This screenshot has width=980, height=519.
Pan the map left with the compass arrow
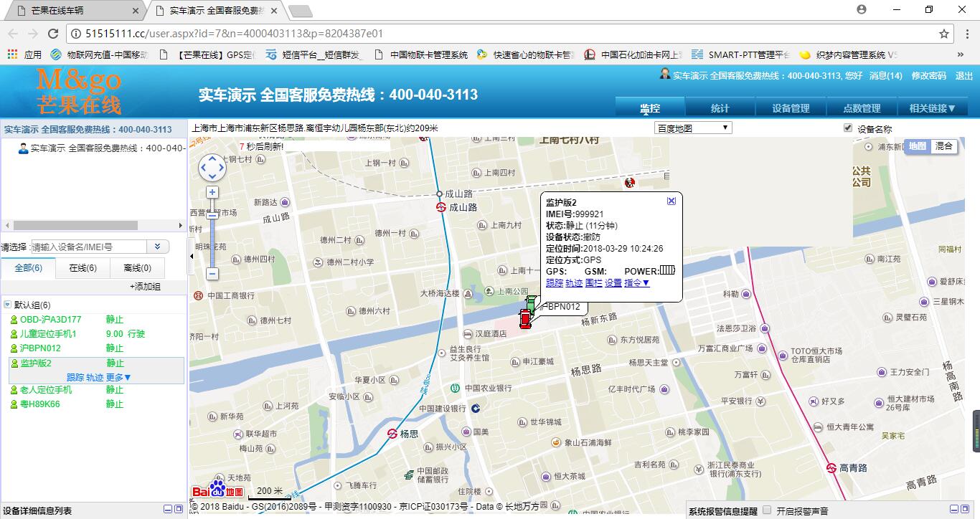click(202, 168)
